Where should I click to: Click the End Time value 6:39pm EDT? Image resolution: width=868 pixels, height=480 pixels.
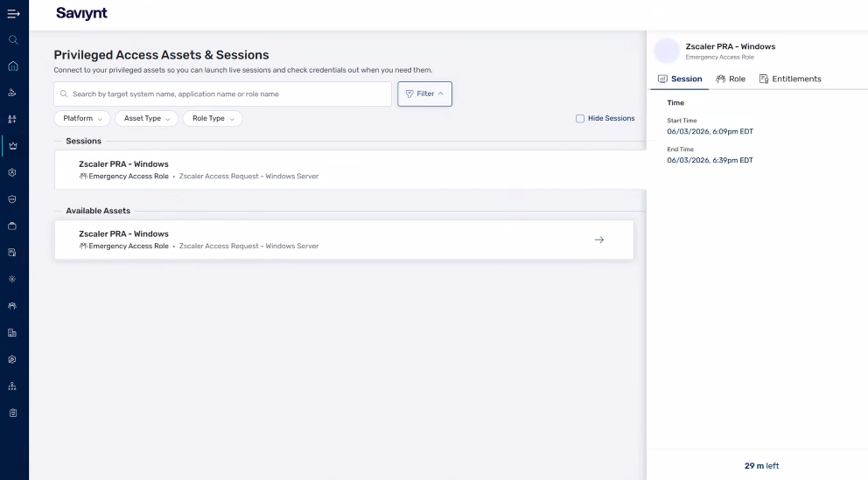(710, 160)
